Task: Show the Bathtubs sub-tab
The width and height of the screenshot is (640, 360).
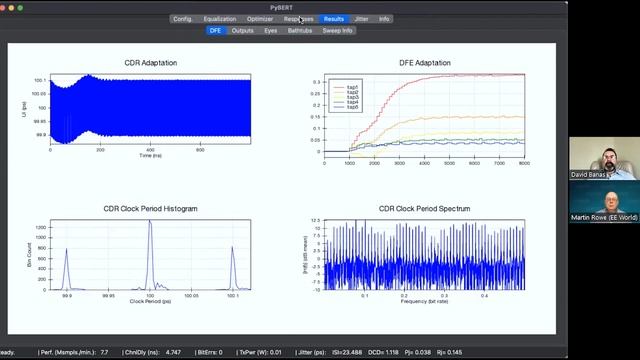Action: 300,31
